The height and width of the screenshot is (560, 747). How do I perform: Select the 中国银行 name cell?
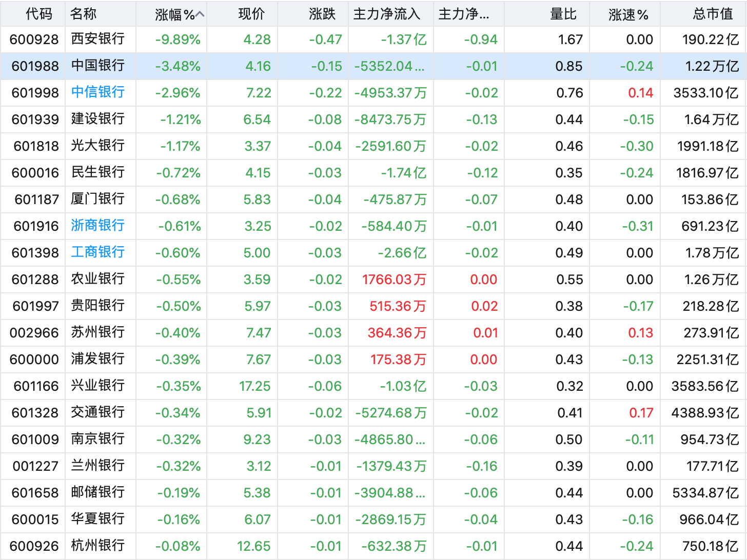[97, 66]
